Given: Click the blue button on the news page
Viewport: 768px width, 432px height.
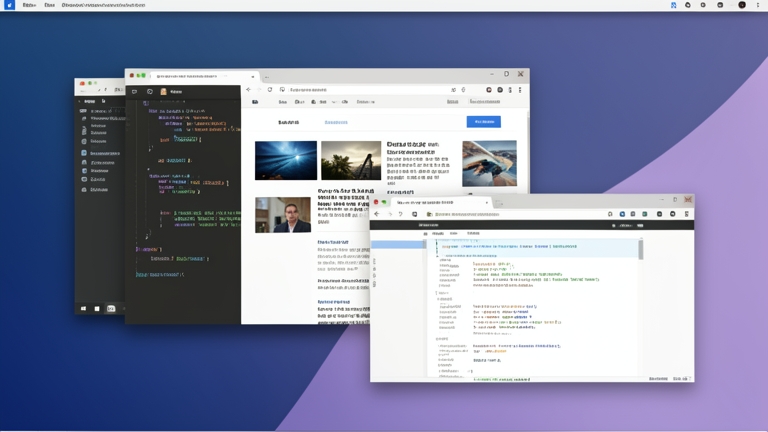Looking at the screenshot, I should click(483, 121).
